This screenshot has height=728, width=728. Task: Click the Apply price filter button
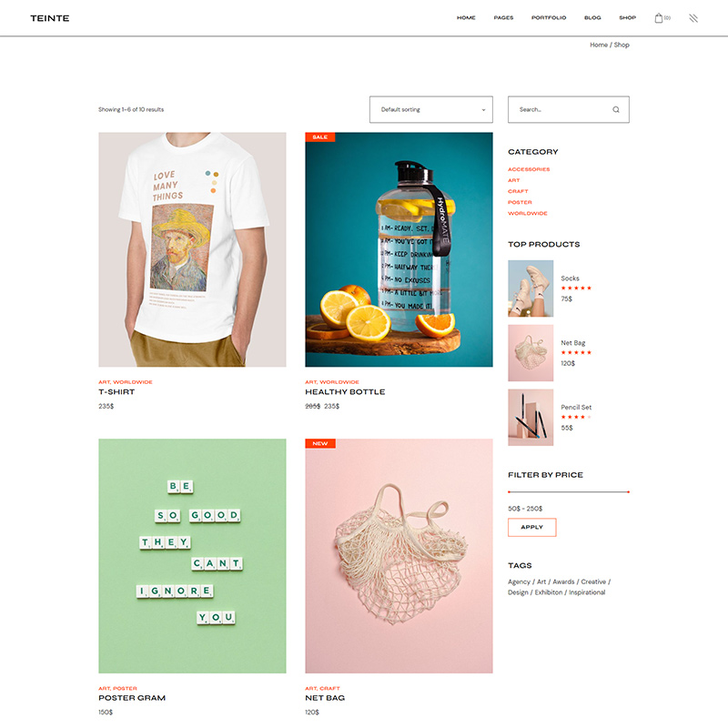click(531, 527)
